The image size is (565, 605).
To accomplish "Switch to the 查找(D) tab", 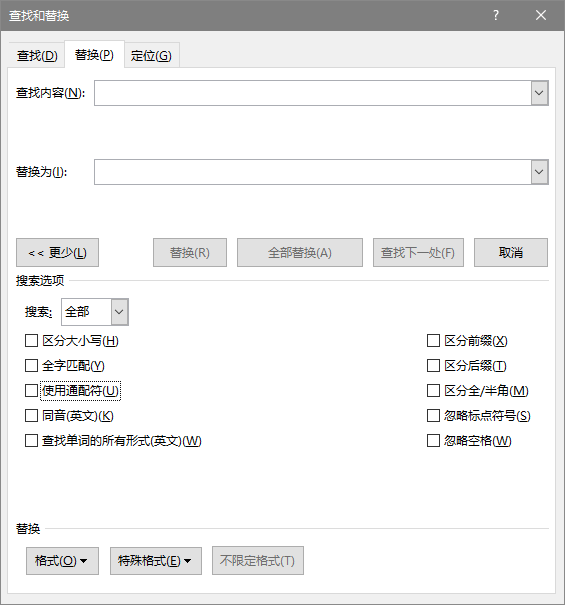I will click(37, 56).
